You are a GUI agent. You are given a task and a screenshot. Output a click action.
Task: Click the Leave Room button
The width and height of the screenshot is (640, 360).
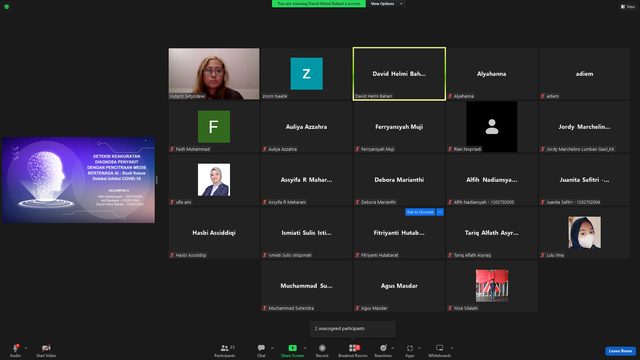pyautogui.click(x=620, y=351)
